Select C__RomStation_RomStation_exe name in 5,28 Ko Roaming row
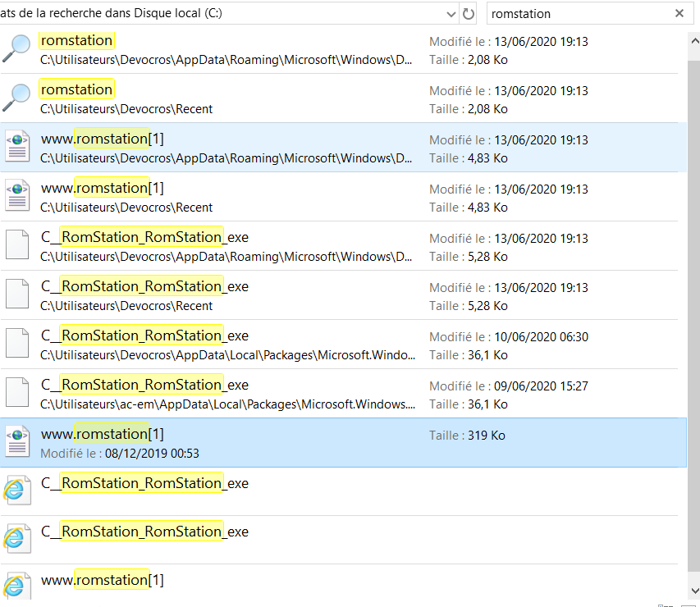This screenshot has height=607, width=700. pyautogui.click(x=144, y=237)
